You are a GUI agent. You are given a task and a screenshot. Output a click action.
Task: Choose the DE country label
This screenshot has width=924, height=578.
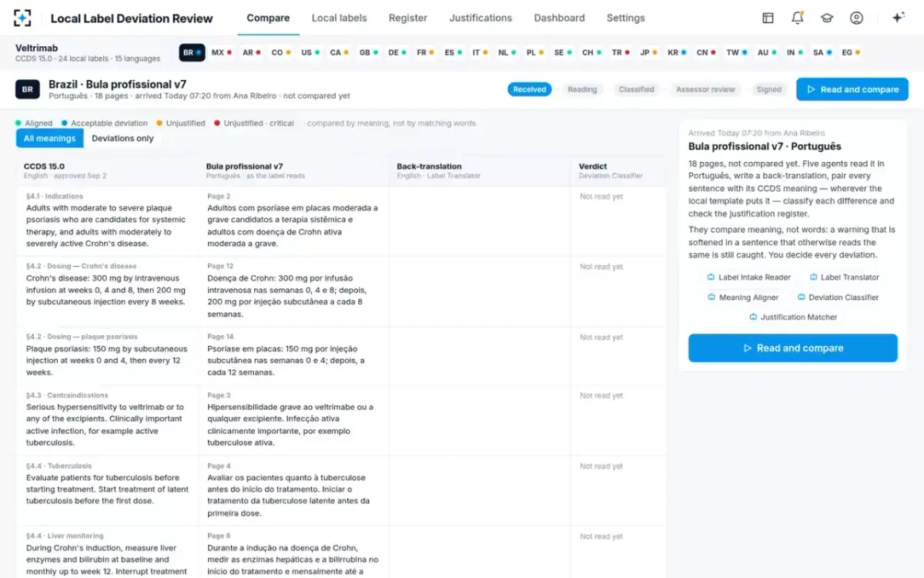397,52
